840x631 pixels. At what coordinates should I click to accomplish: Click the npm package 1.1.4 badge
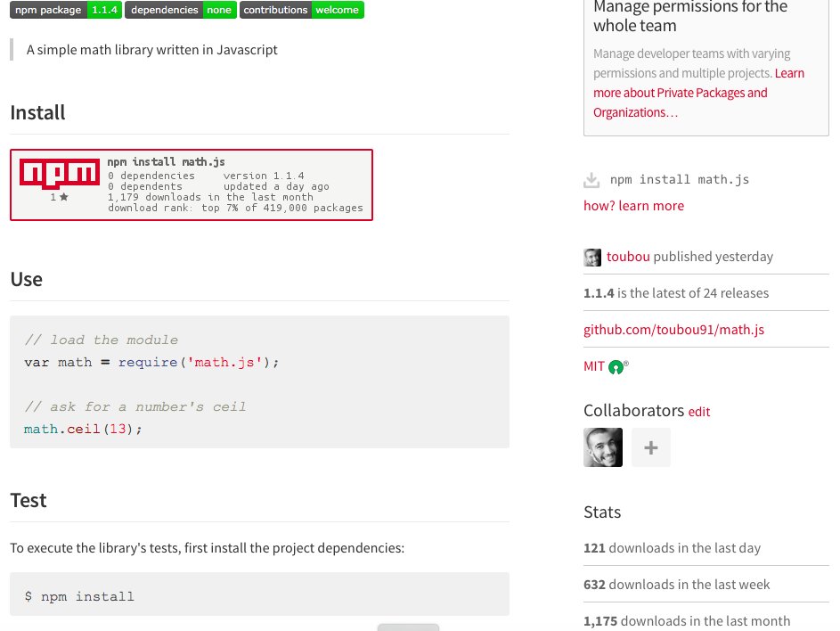pyautogui.click(x=66, y=10)
